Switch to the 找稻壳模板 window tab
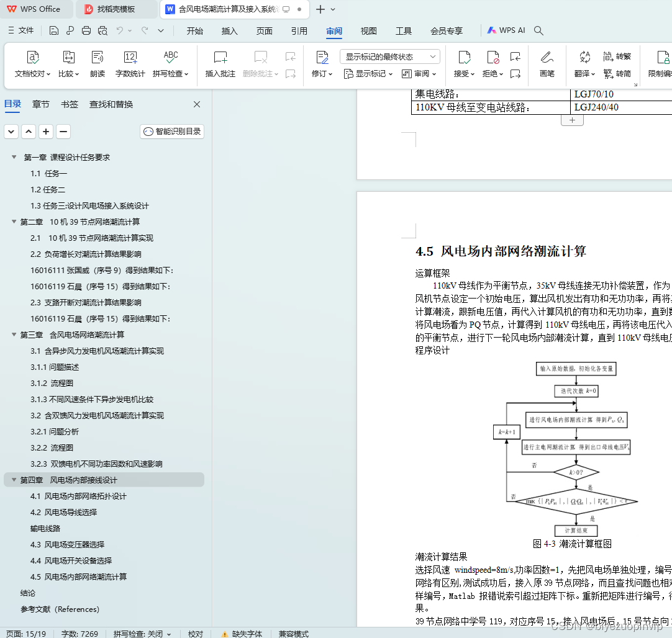Viewport: 672px width, 638px height. [x=116, y=9]
